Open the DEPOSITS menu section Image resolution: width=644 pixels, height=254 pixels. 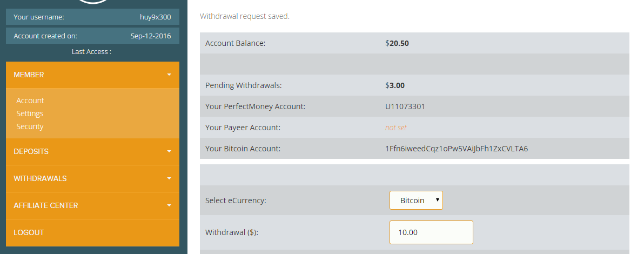point(31,151)
